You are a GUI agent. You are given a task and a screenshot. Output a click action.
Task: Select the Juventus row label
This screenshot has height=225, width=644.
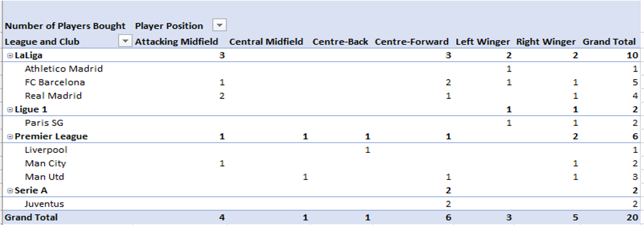[x=44, y=204]
